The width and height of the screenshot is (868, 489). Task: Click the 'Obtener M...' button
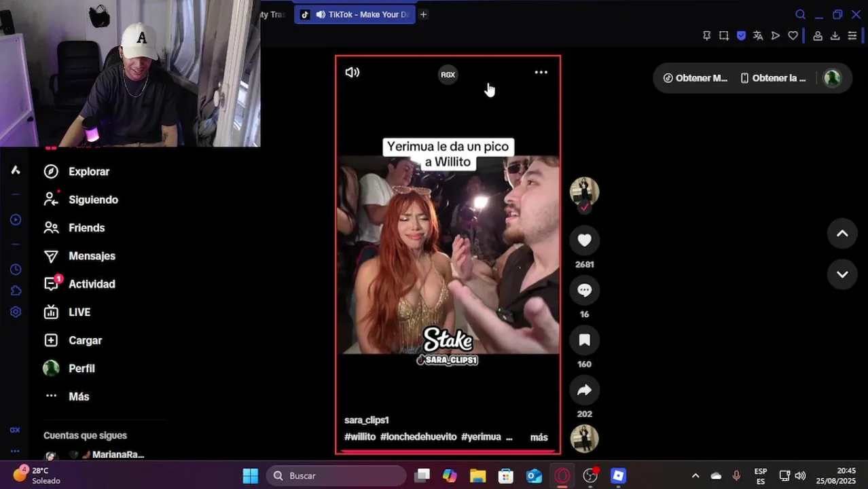[x=695, y=78]
